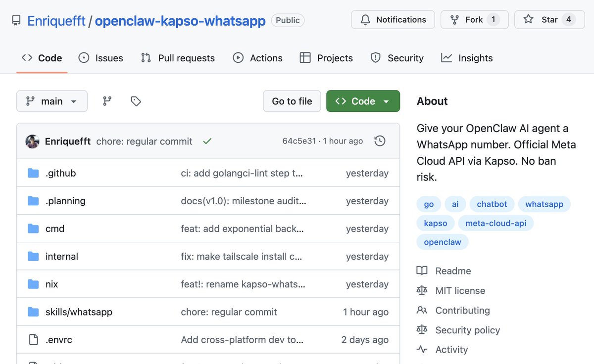The image size is (594, 364).
Task: Open the Pull requests tab
Action: pyautogui.click(x=178, y=58)
